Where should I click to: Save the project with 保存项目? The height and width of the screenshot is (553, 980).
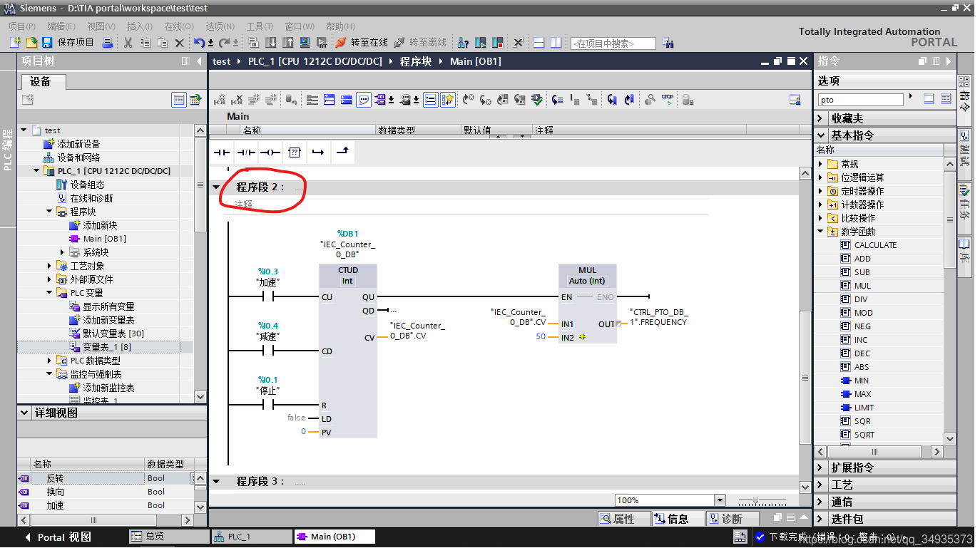pyautogui.click(x=68, y=43)
